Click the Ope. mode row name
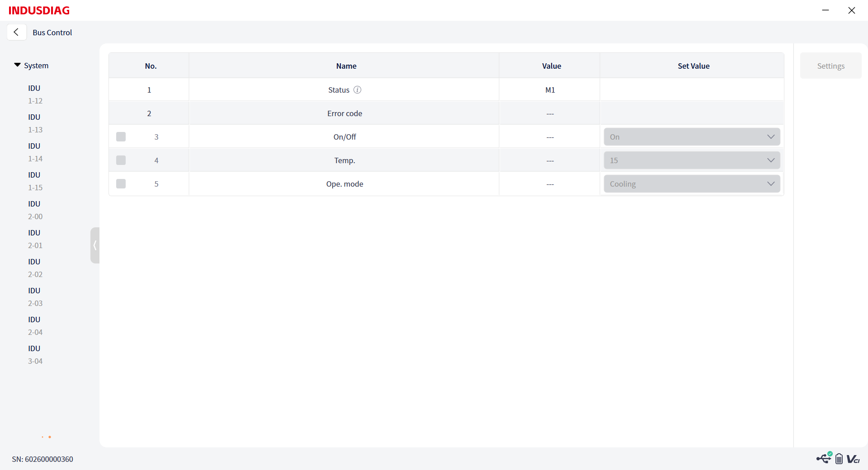The image size is (868, 470). point(344,184)
